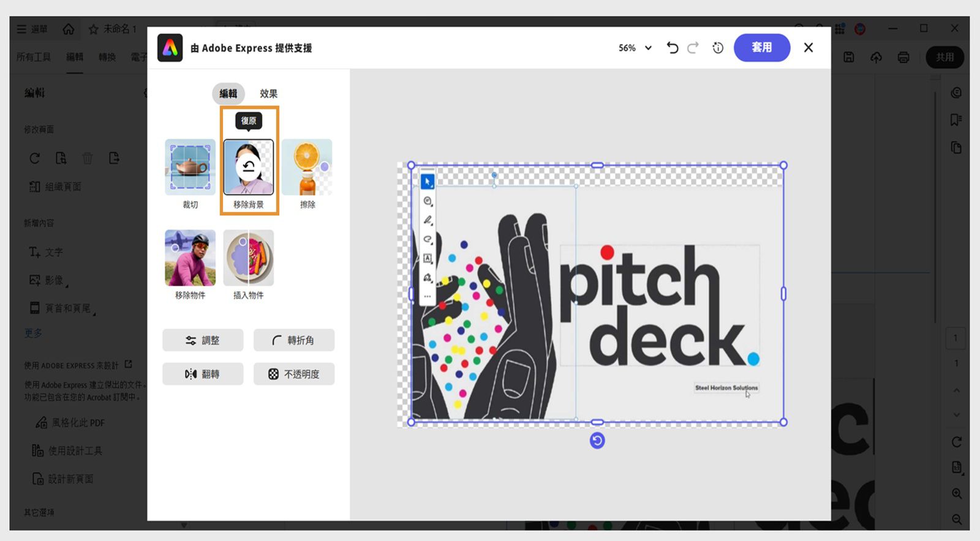Click rotate view icon on right rail
The width and height of the screenshot is (980, 541).
pos(957,442)
